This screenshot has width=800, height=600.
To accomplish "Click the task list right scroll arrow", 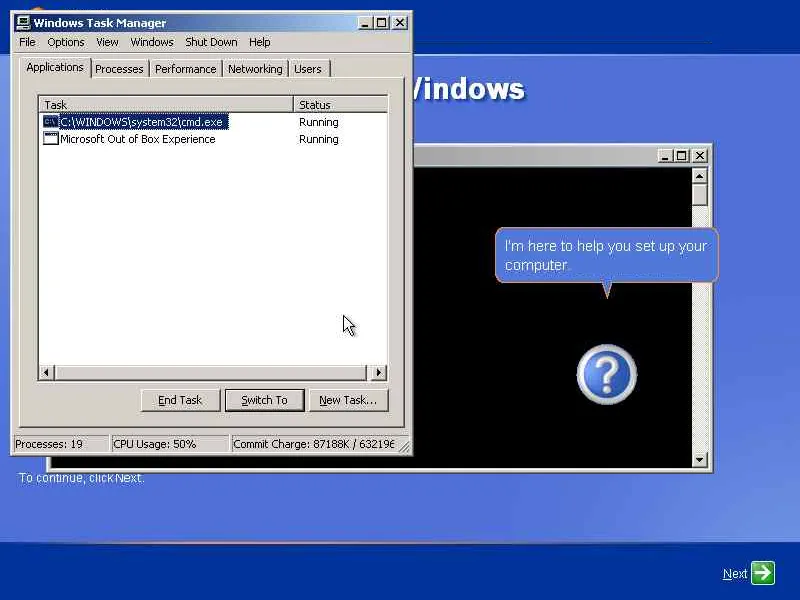I will [379, 372].
